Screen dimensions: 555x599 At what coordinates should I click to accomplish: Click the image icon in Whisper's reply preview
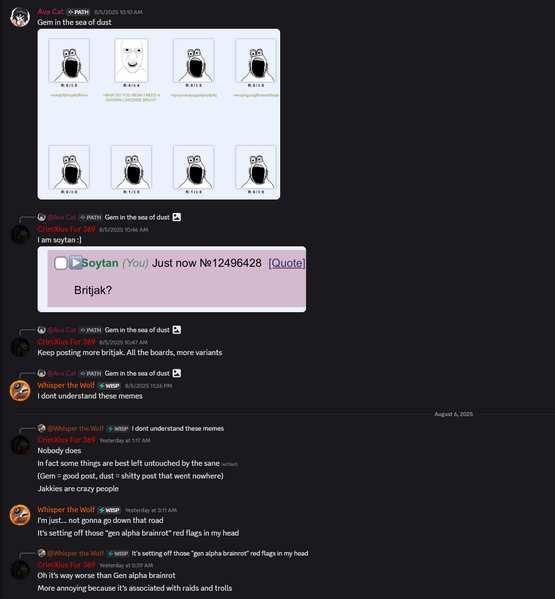(176, 373)
